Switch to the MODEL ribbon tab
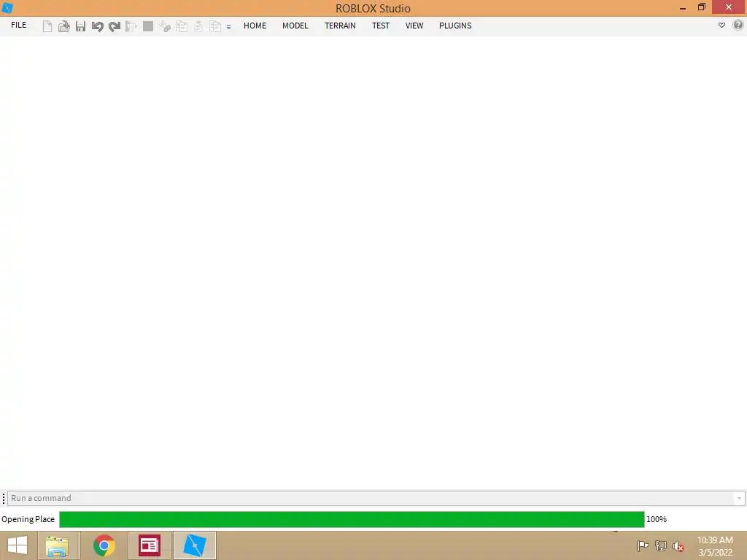The height and width of the screenshot is (560, 747). 295,26
